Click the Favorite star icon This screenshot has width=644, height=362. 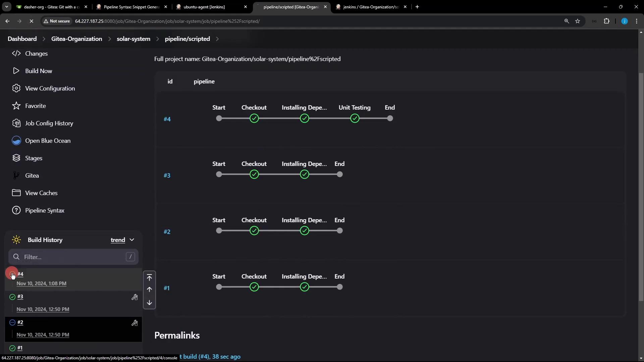[x=16, y=106]
